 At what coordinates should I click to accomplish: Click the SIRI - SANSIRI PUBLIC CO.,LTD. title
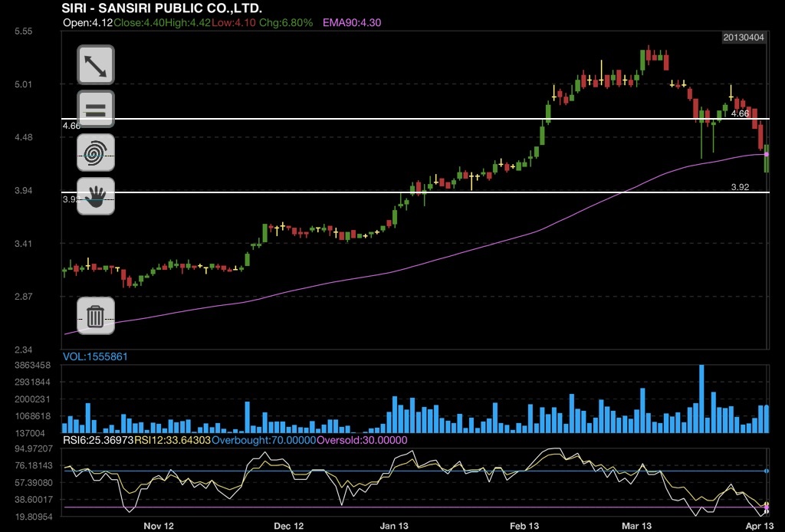pyautogui.click(x=162, y=8)
